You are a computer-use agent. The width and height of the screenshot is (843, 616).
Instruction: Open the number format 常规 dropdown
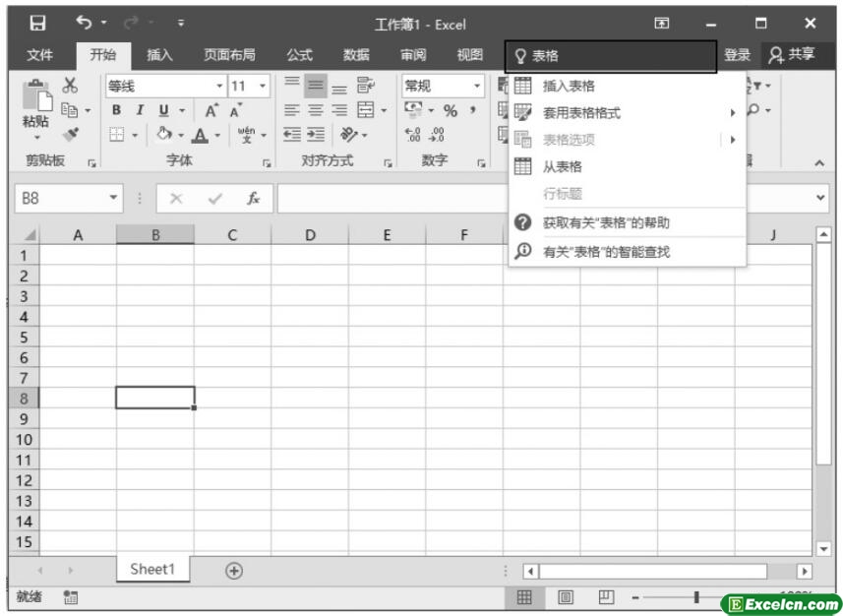click(478, 88)
